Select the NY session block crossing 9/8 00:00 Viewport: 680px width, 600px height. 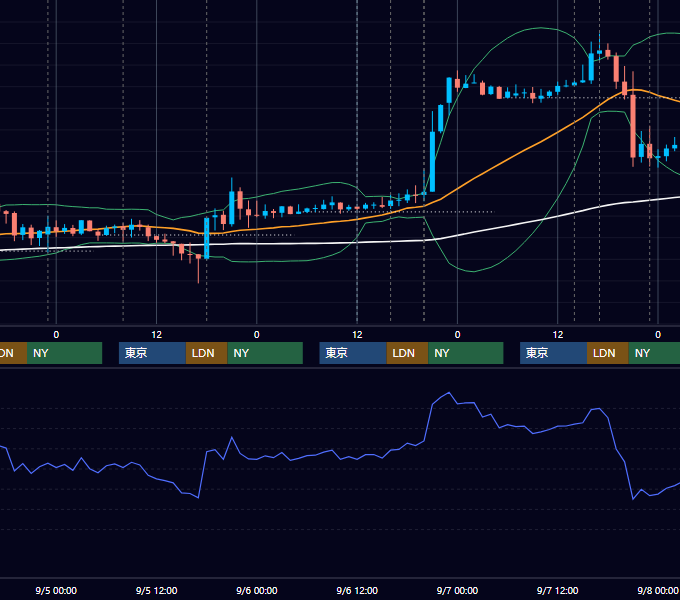coord(654,353)
